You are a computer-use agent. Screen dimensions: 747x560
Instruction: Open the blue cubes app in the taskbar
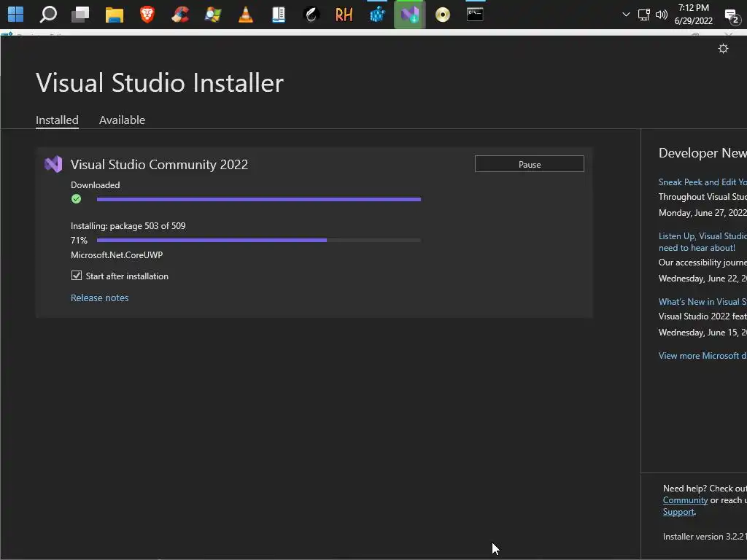[x=377, y=15]
